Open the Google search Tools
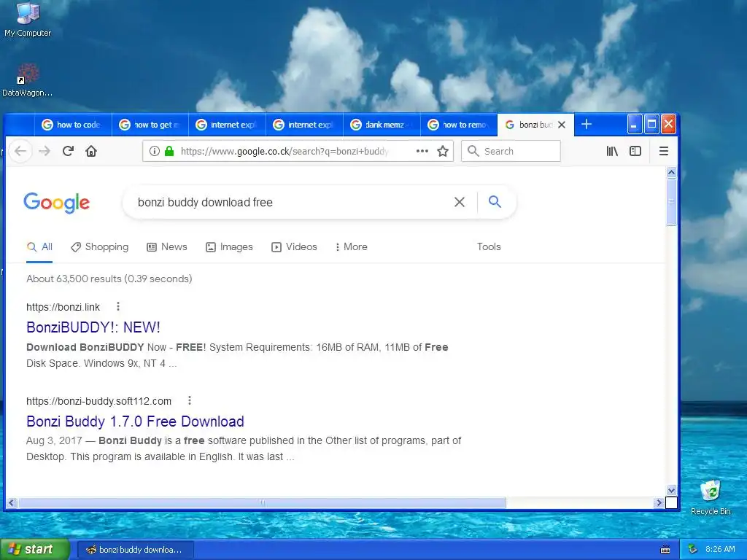Screen dimensions: 747x560 (489, 246)
